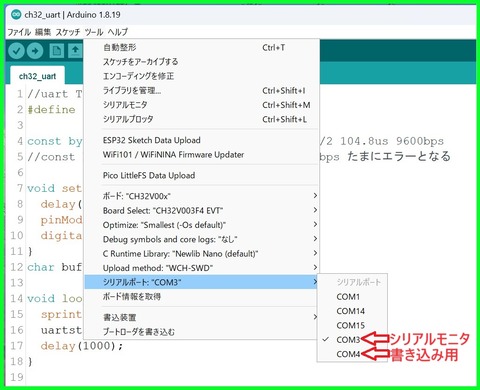
Task: Choose 自動整形 menu entry
Action: tap(201, 47)
